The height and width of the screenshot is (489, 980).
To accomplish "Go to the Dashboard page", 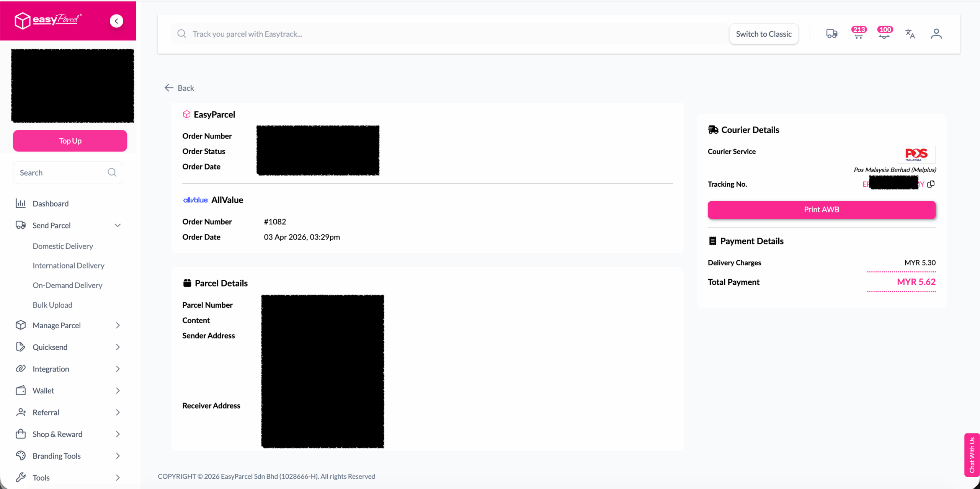I will click(51, 204).
